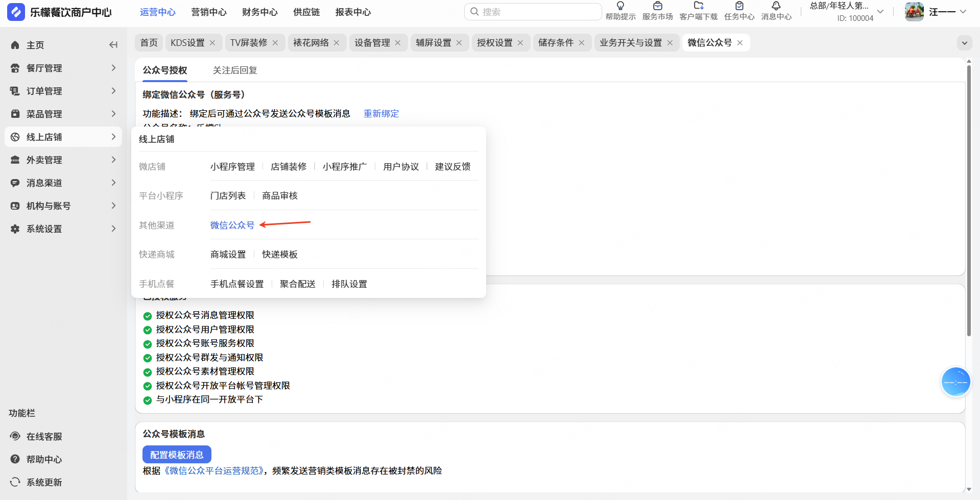The width and height of the screenshot is (980, 500).
Task: Click the 搜索 input field
Action: coord(533,12)
